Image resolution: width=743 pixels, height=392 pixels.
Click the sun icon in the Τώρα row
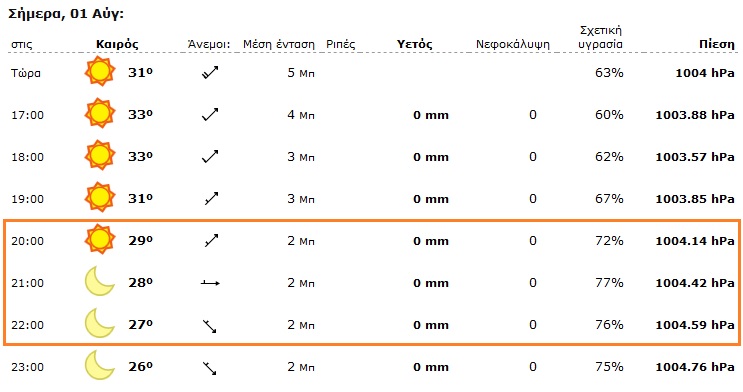pos(100,71)
